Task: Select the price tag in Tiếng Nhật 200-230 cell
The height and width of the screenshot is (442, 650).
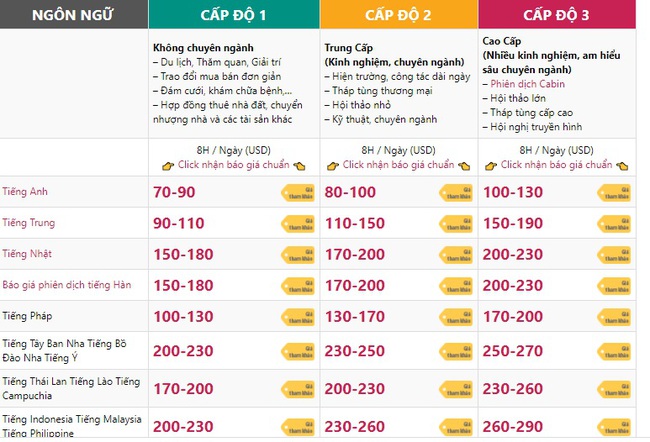Action: pos(613,255)
